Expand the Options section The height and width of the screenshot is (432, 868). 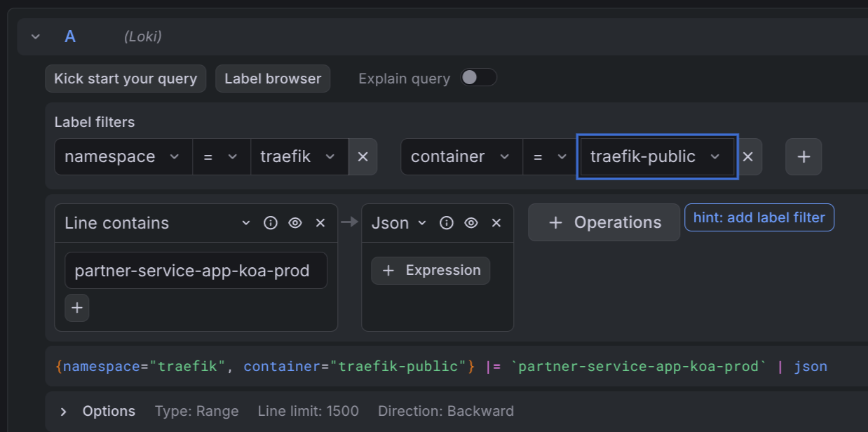click(x=63, y=412)
